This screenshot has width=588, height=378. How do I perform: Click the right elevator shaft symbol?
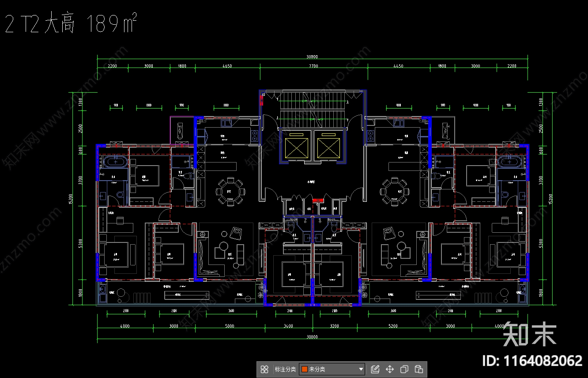[328, 147]
